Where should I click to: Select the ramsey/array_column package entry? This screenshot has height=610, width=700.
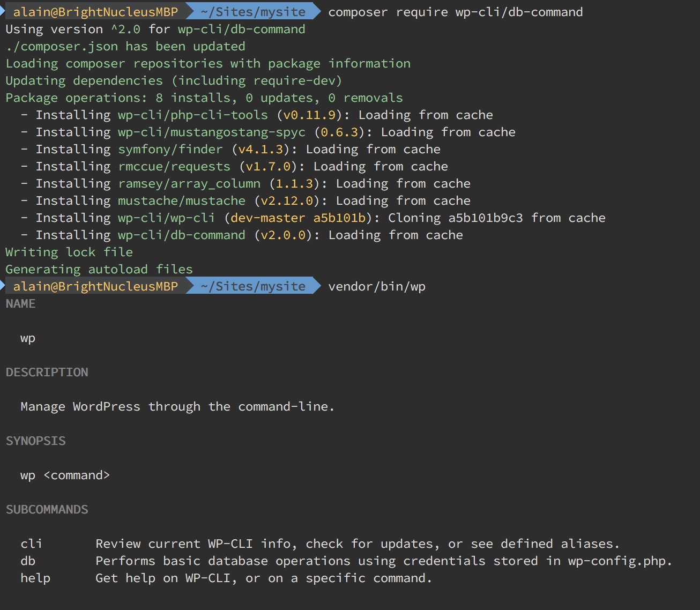pyautogui.click(x=189, y=183)
